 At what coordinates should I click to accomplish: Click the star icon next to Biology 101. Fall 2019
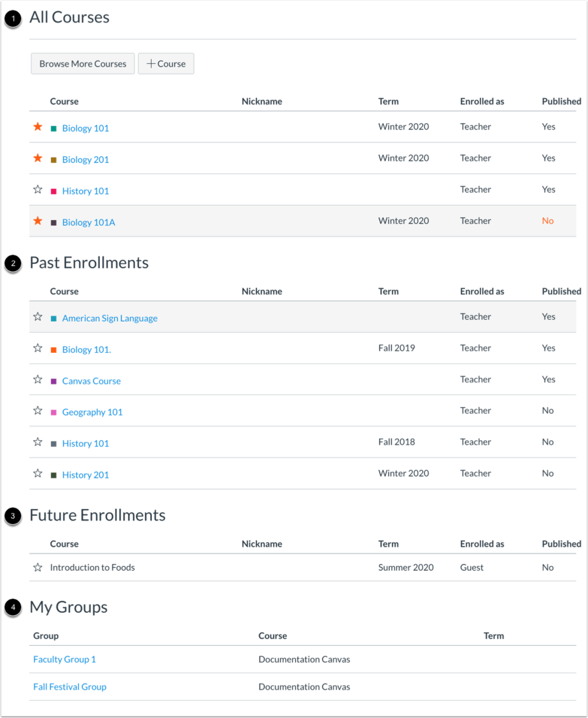tap(38, 349)
